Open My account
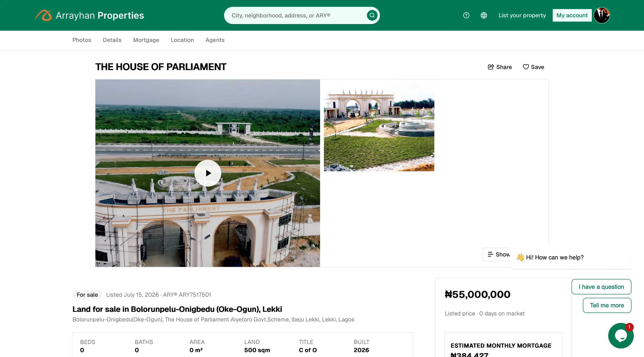644x357 pixels. (x=572, y=15)
